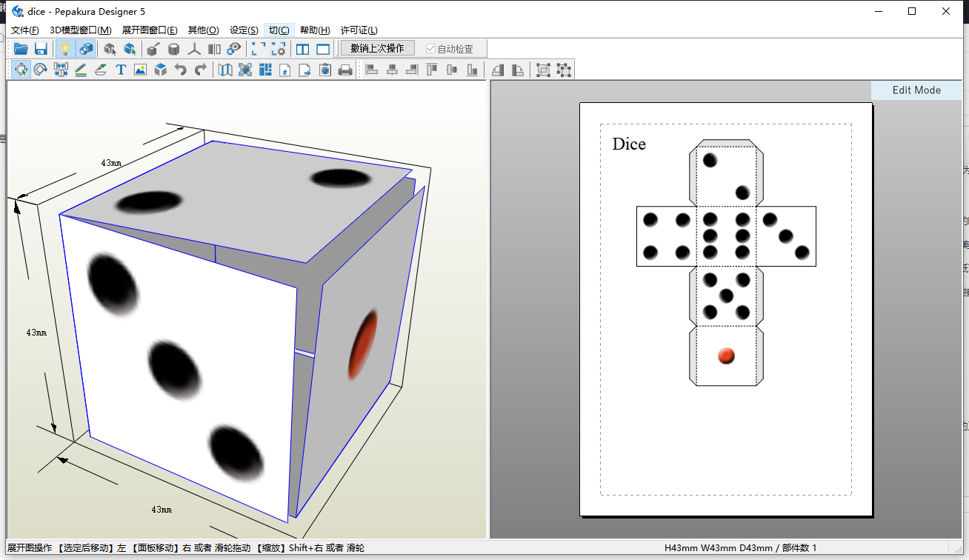
Task: Select the flap editing tool
Action: point(101,70)
